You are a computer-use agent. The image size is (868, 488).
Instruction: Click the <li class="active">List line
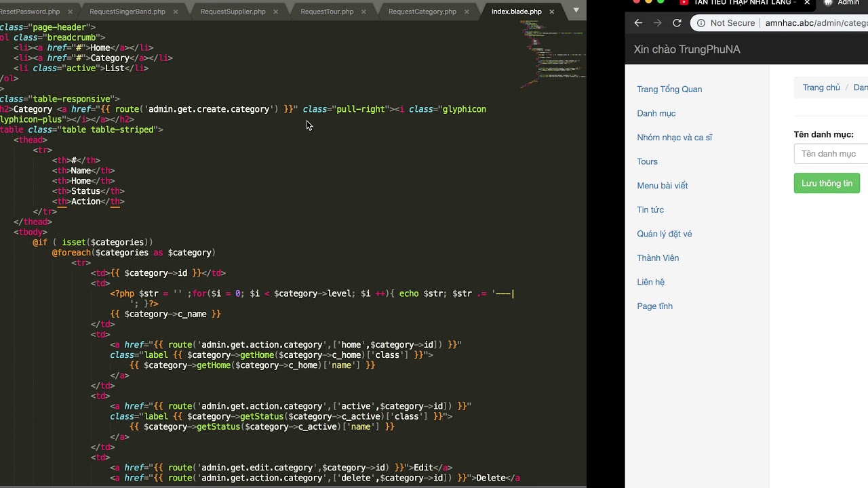click(x=81, y=68)
